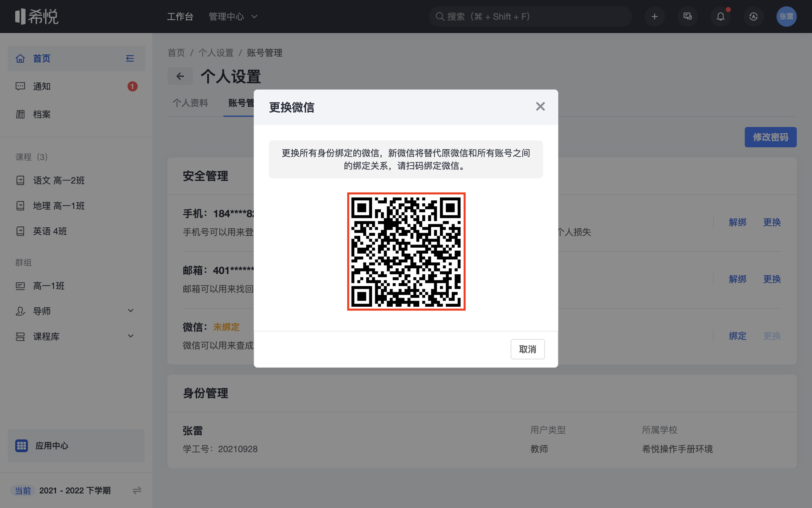Click the dialog instruction text 更换所有身份绑定的微信

(x=406, y=159)
